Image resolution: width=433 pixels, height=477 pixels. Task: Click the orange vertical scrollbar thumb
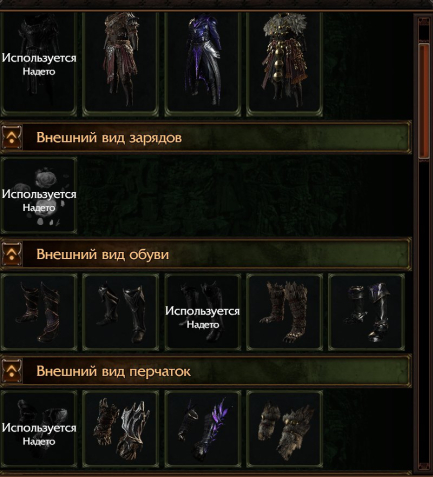click(424, 101)
